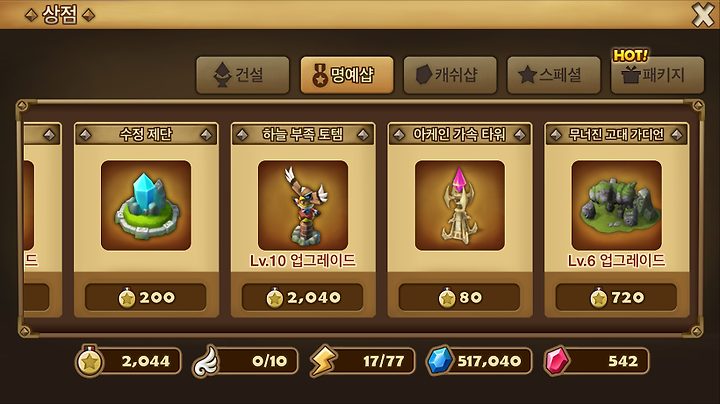
Task: Tap the gold medal glory point icon
Action: [x=90, y=361]
